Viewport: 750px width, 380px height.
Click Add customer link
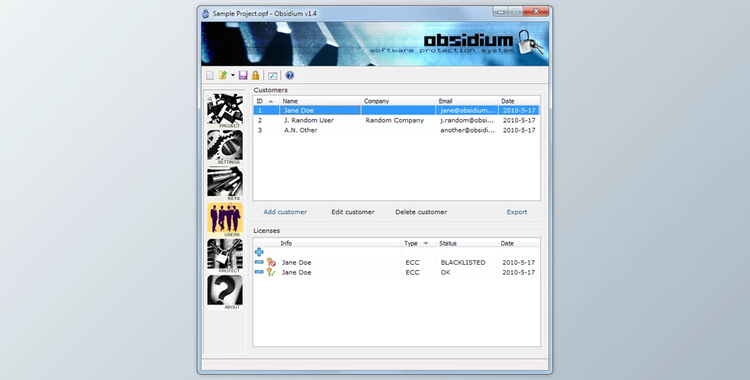(x=285, y=212)
